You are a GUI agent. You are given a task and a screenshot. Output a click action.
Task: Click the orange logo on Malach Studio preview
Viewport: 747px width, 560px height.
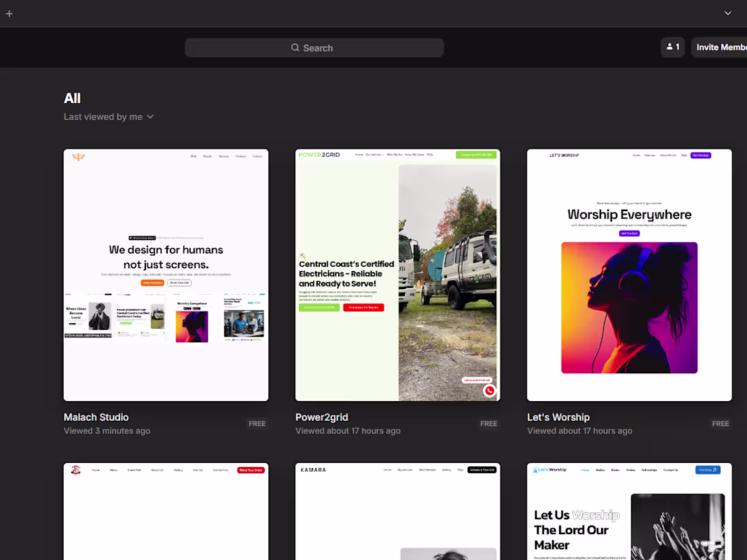79,157
